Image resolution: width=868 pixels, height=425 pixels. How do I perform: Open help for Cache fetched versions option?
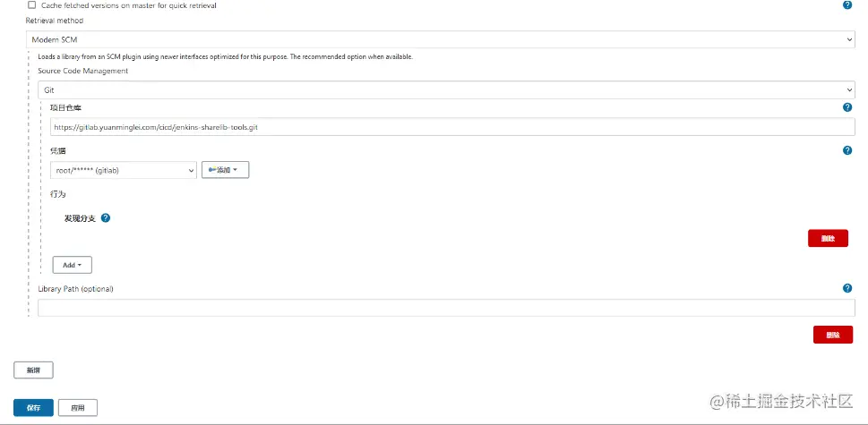(847, 5)
